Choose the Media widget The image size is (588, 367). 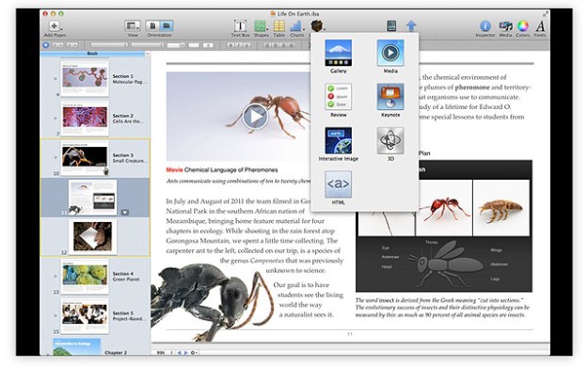tap(390, 56)
